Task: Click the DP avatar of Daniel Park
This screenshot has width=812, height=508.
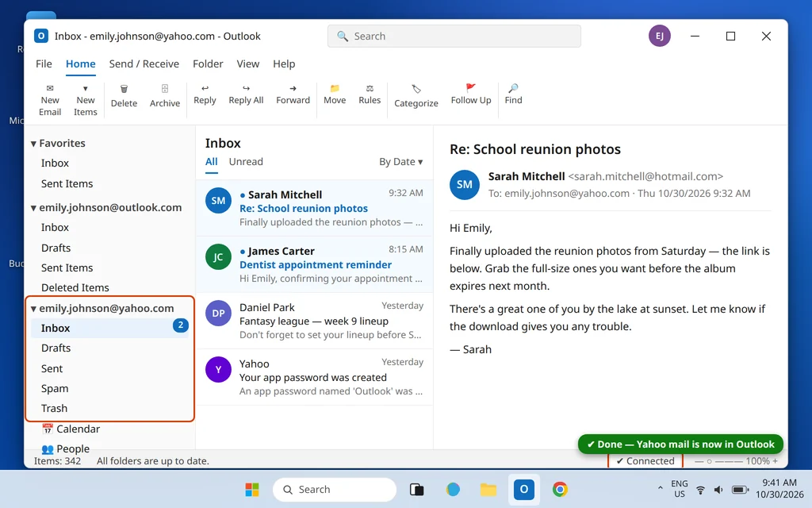Action: (219, 313)
